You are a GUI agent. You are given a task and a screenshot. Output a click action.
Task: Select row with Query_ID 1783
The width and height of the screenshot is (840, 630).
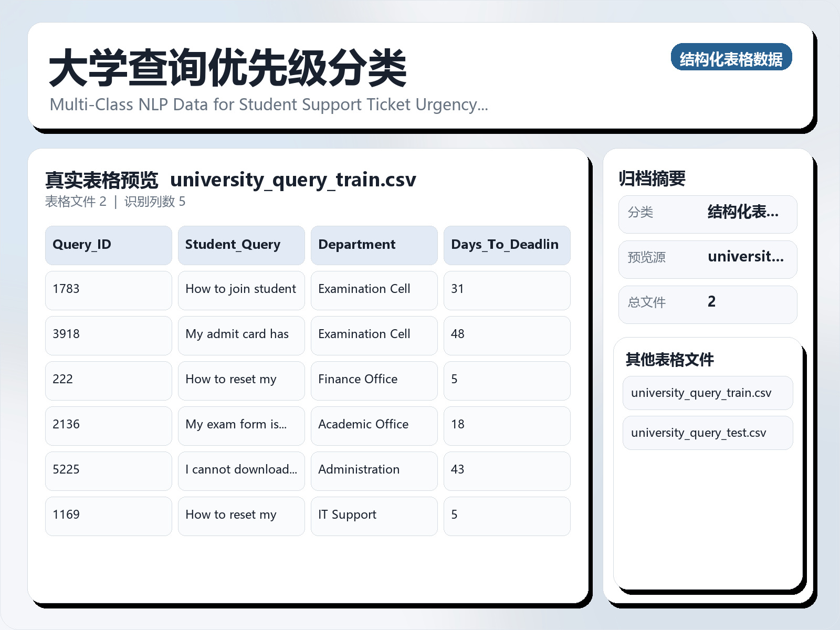tap(108, 290)
